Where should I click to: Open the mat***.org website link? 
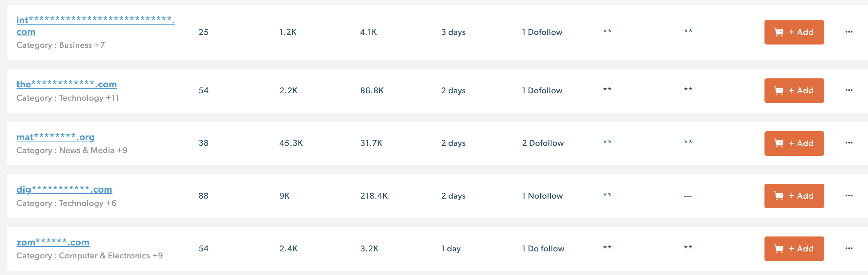coord(56,137)
